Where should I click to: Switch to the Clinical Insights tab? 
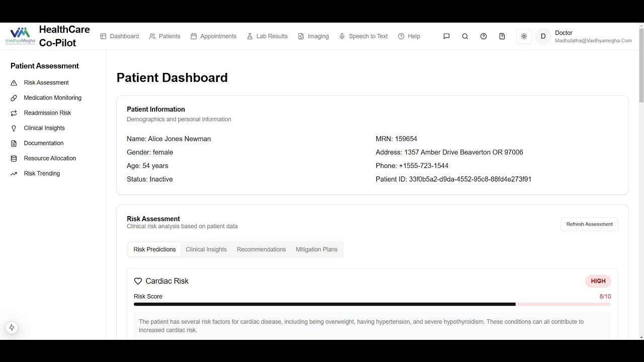click(206, 249)
